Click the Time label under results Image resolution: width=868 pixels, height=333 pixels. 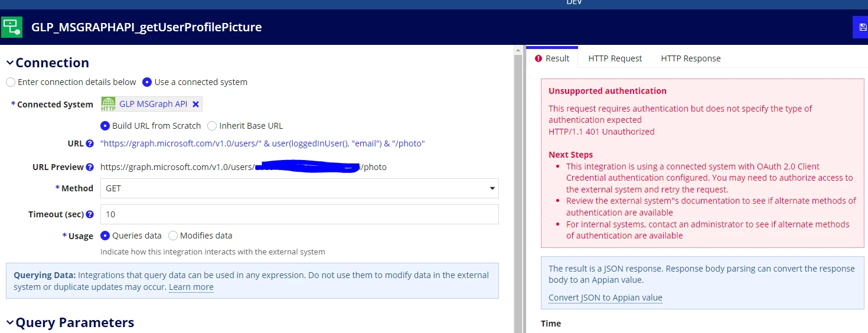[x=551, y=324]
